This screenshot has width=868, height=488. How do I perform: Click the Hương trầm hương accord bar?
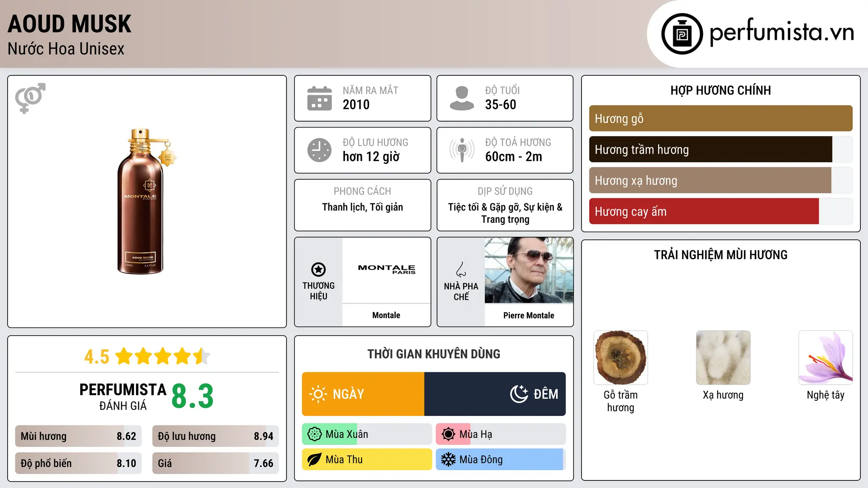click(x=721, y=150)
